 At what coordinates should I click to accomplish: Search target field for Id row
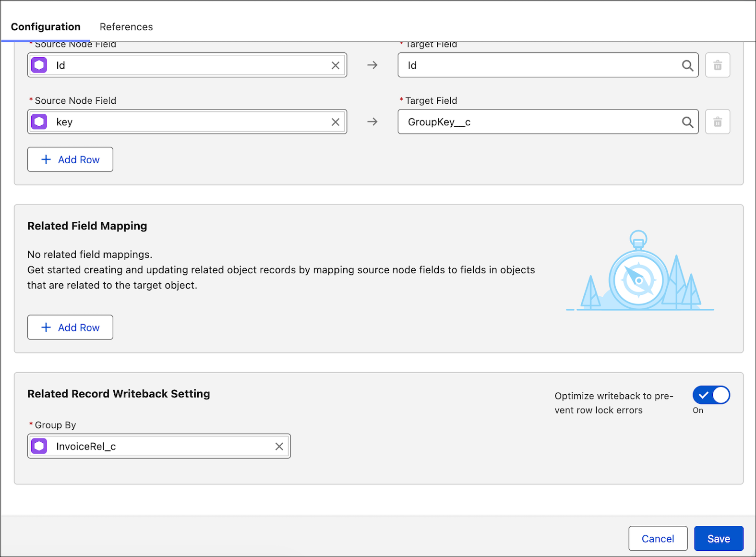pyautogui.click(x=687, y=65)
